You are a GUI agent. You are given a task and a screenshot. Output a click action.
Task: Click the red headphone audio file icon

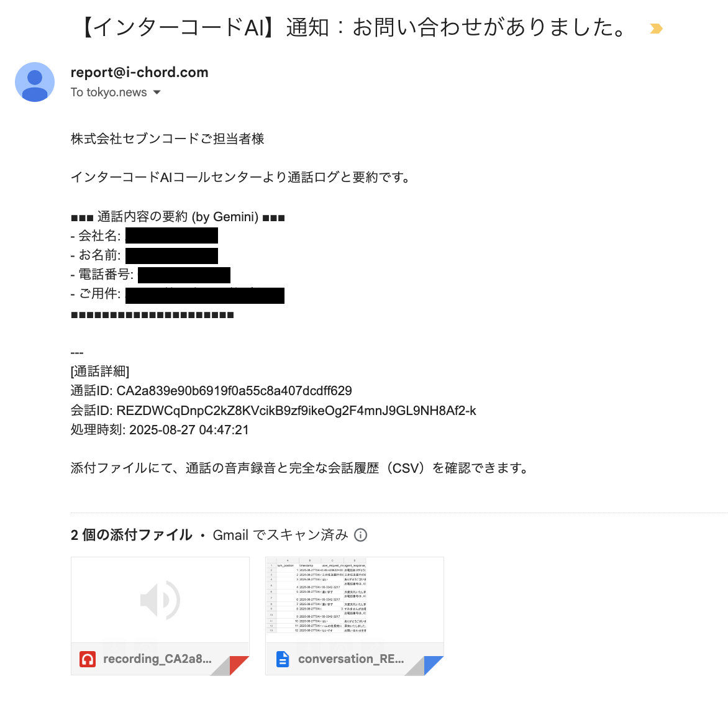pos(88,659)
